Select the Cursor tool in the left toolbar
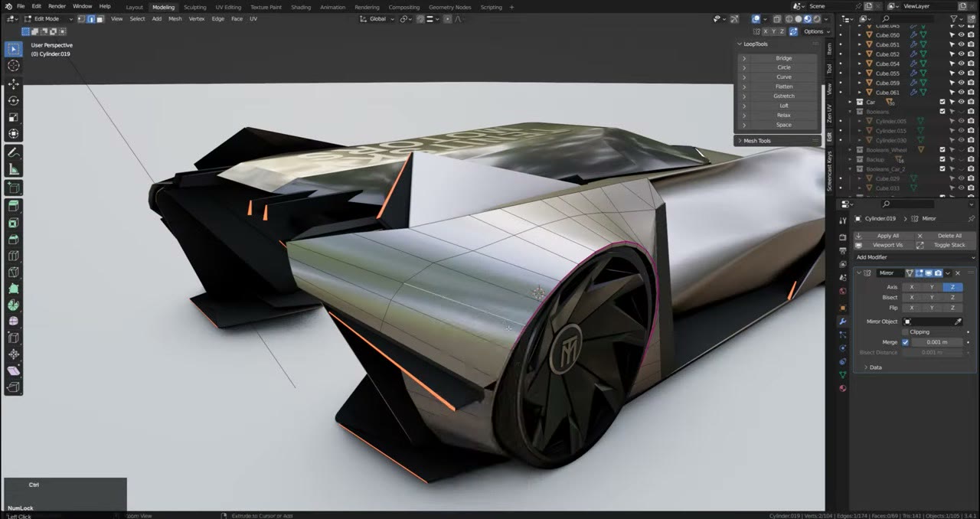 pyautogui.click(x=13, y=66)
